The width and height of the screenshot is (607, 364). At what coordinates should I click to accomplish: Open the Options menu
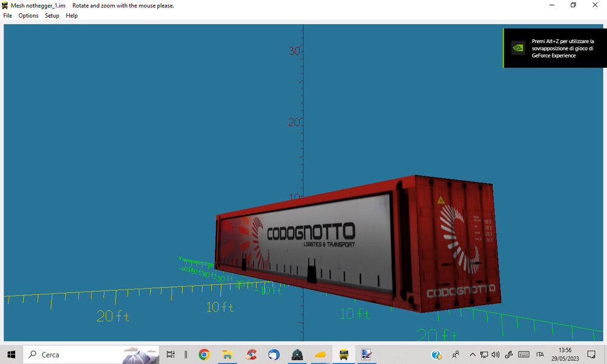point(29,16)
